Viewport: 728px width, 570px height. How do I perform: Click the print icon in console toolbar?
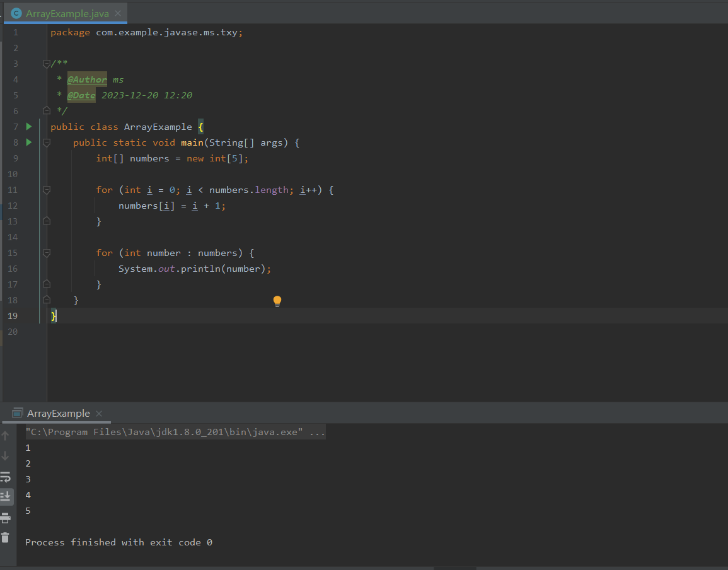6,518
